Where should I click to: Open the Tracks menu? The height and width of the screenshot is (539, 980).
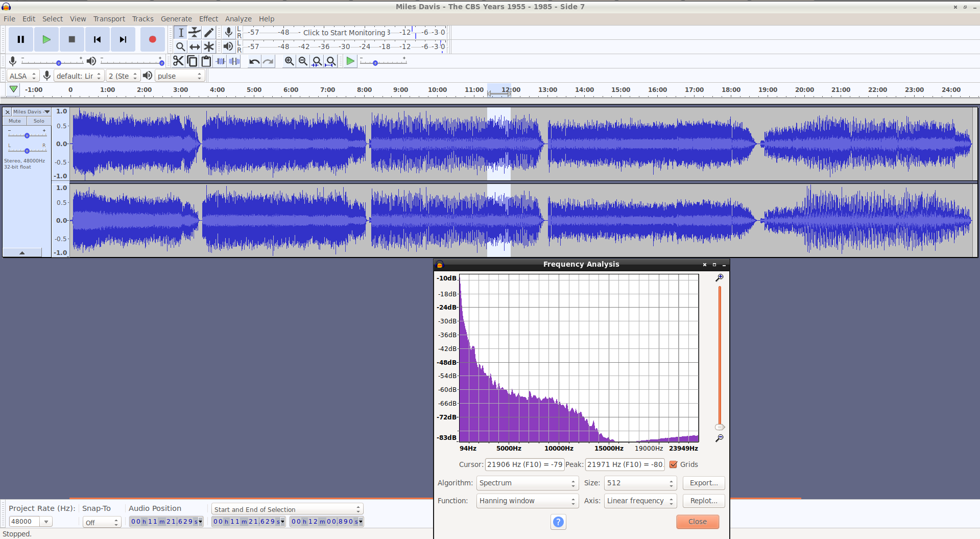(142, 19)
